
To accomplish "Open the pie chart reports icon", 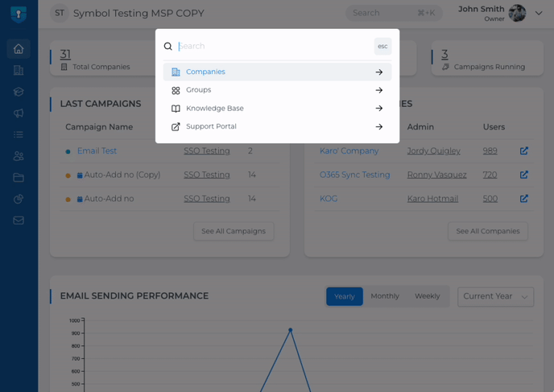I will point(19,199).
